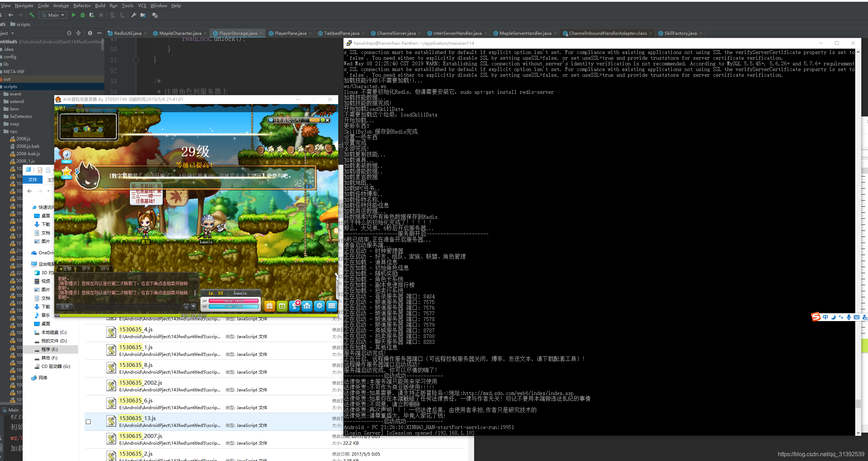Screen dimensions: 868x461
Task: Open project panel gear options
Action: pyautogui.click(x=90, y=33)
